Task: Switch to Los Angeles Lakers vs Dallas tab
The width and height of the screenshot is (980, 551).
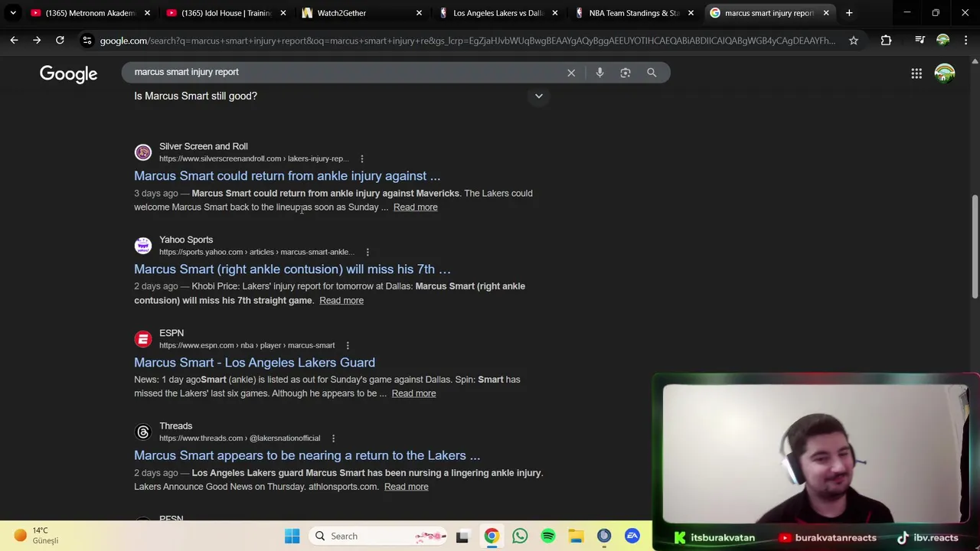Action: (497, 13)
